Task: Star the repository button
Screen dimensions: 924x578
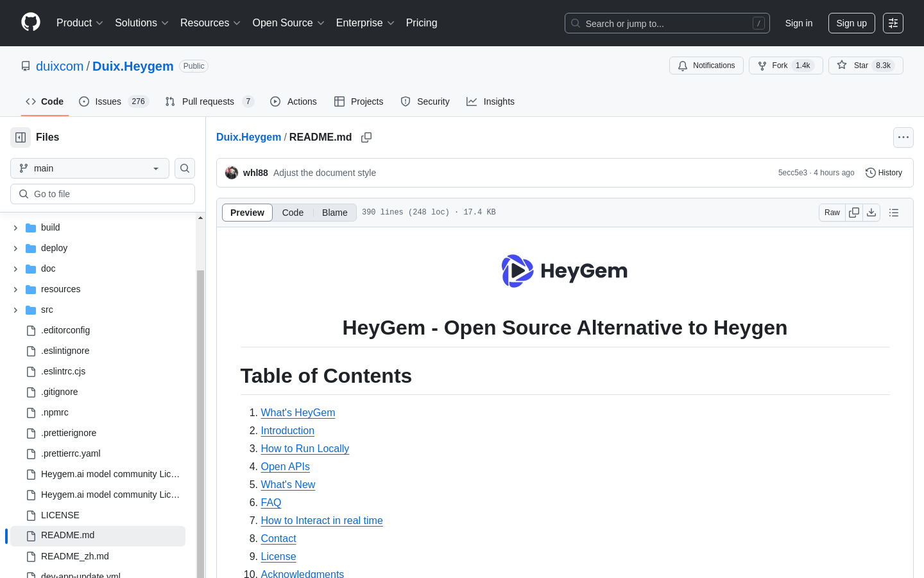Action: (x=866, y=66)
